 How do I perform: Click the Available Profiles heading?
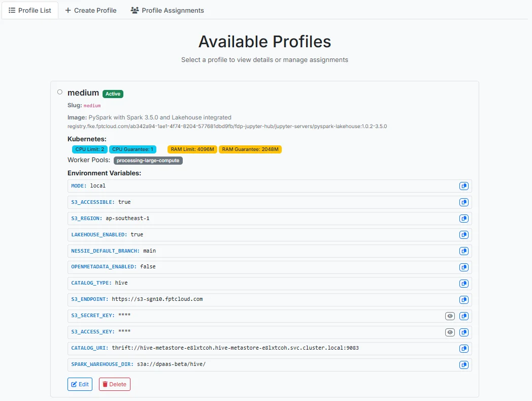[x=264, y=42]
